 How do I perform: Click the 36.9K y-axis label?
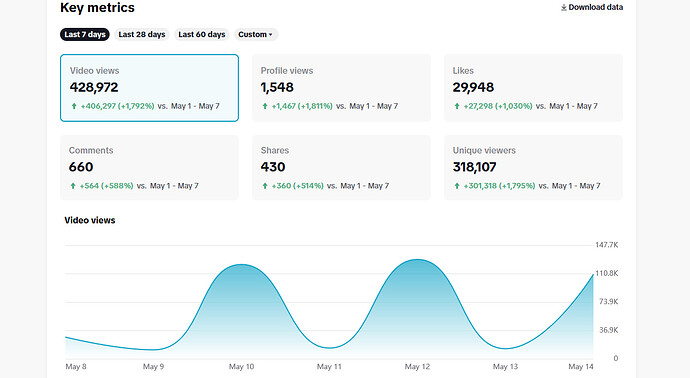click(x=609, y=330)
